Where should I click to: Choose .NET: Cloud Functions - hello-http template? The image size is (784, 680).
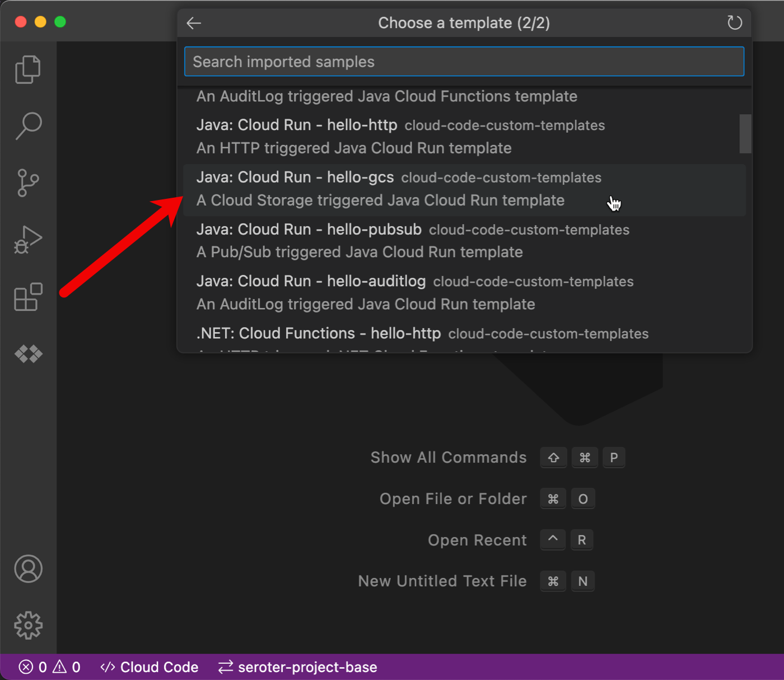(422, 334)
